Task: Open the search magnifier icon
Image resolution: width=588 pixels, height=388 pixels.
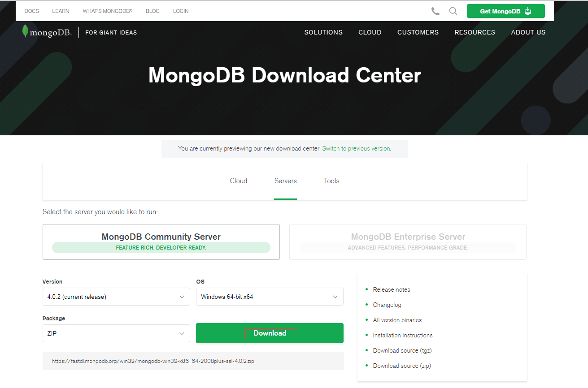Action: coord(453,11)
